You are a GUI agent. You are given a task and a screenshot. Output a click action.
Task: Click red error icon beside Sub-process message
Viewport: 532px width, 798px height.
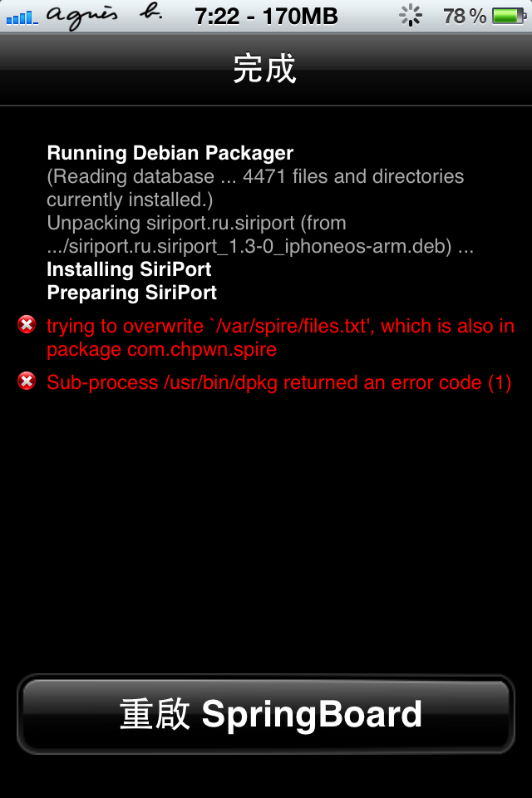27,382
